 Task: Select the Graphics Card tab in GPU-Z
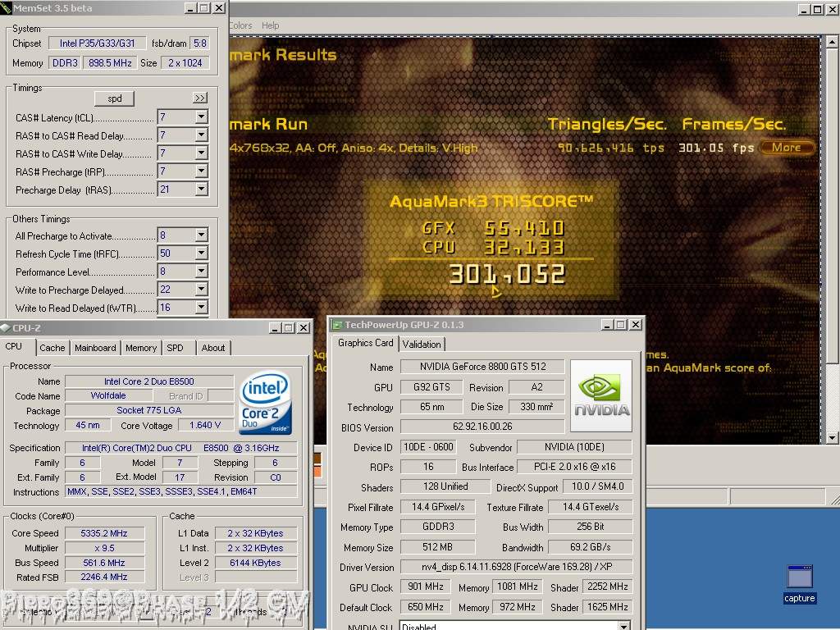coord(365,343)
